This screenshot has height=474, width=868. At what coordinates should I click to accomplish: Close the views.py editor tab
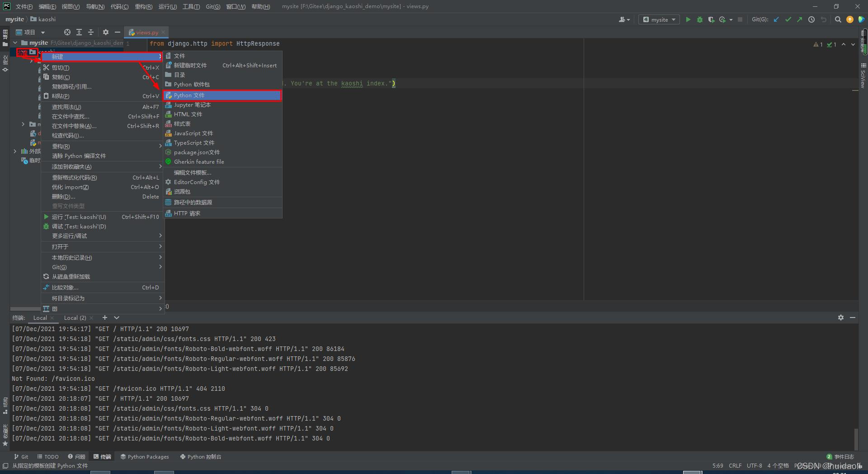[163, 32]
